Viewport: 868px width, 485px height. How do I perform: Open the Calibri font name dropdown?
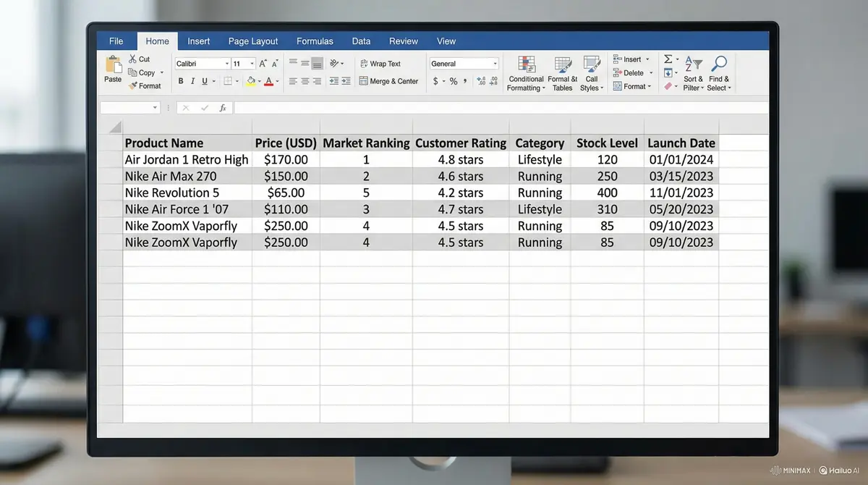click(203, 64)
